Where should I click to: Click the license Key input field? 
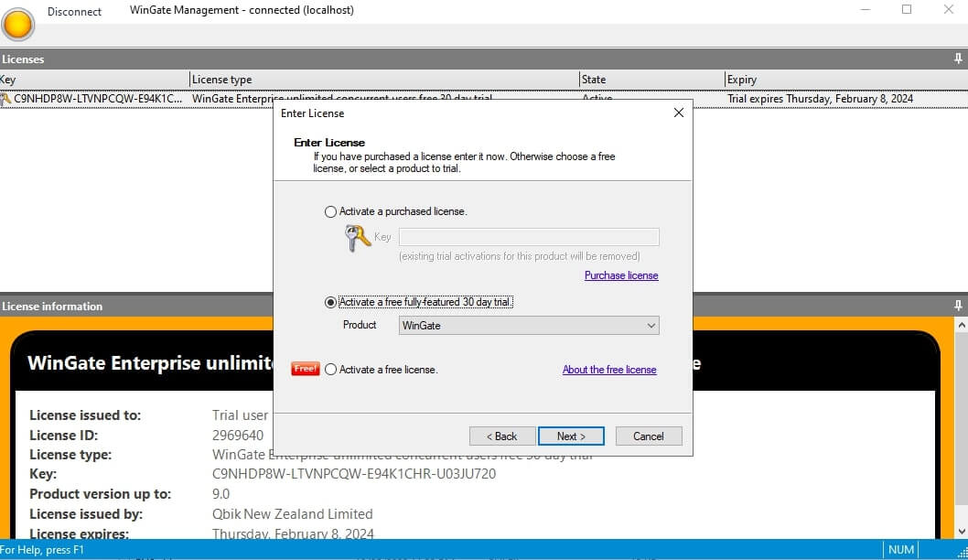tap(529, 237)
